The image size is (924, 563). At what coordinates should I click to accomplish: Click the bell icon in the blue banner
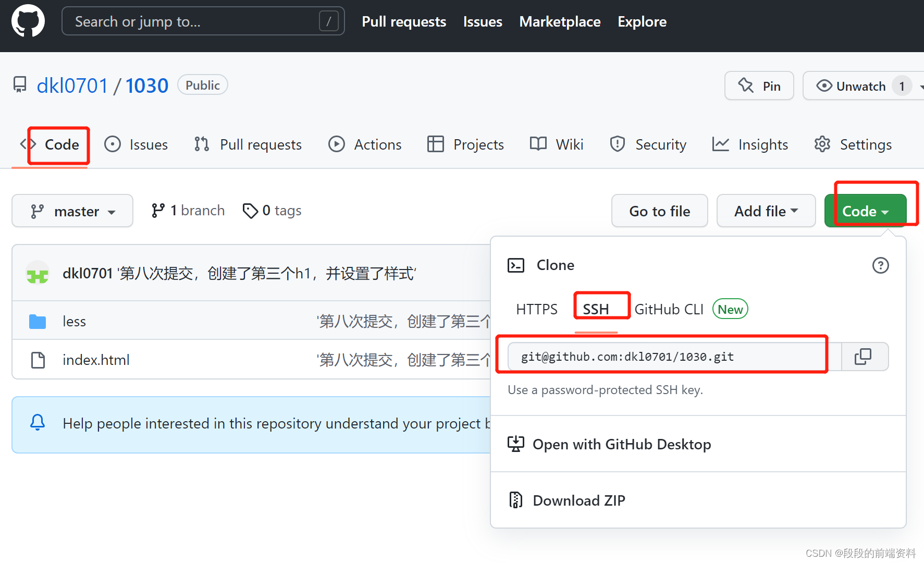[37, 423]
